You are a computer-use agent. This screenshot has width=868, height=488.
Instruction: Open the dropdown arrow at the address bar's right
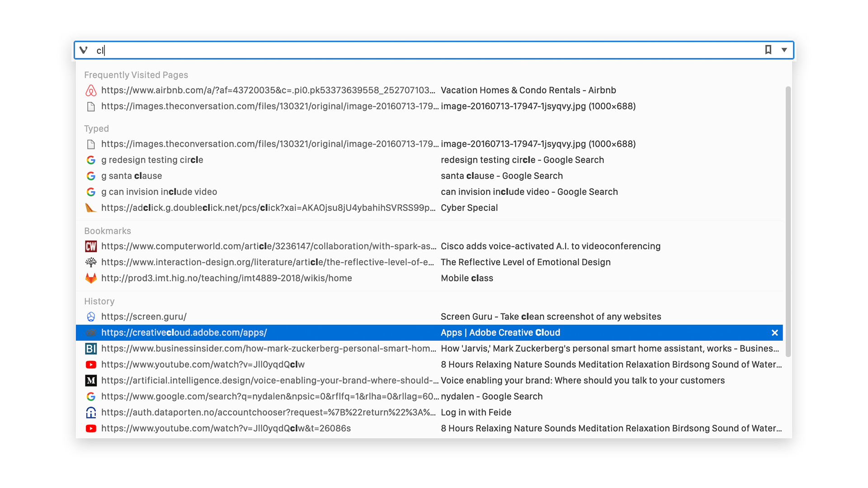(783, 50)
